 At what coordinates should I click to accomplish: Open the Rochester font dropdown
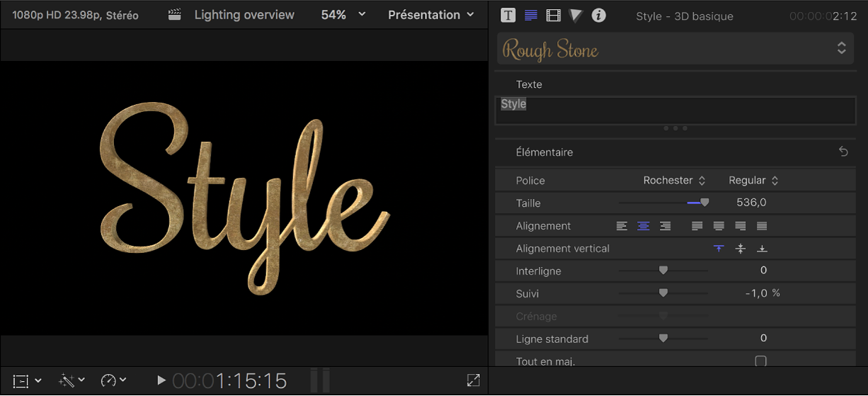[x=674, y=181]
